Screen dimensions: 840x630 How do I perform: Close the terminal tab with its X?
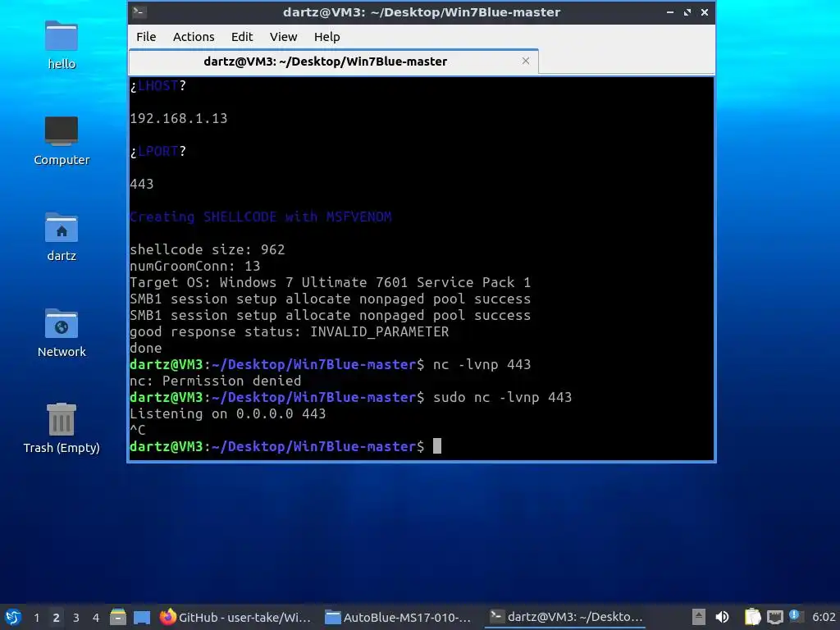click(x=526, y=61)
